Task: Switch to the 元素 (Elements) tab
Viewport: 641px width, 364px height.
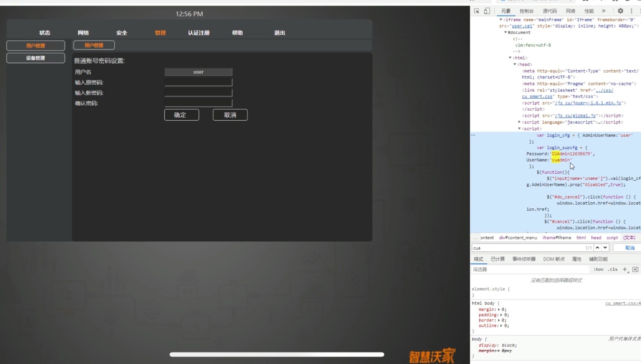Action: coord(506,11)
